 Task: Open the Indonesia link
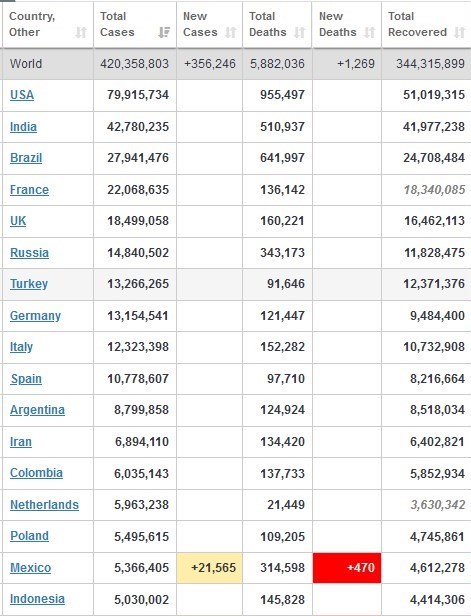(37, 599)
